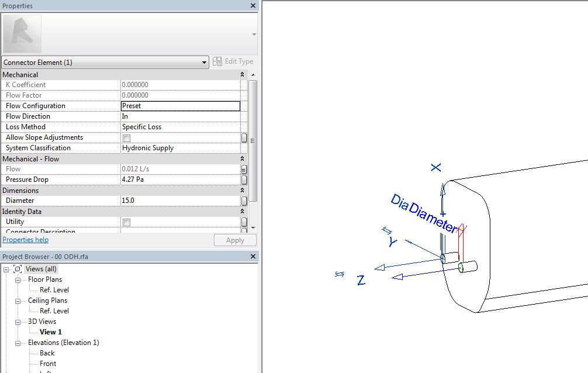The height and width of the screenshot is (373, 588).
Task: Click associate parameter button beside Utility
Action: [x=245, y=222]
